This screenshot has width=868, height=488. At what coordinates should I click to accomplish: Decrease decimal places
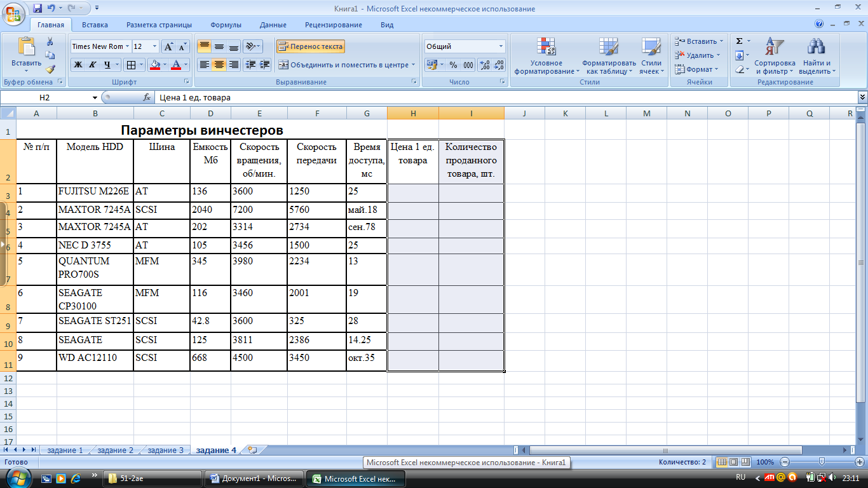[499, 65]
